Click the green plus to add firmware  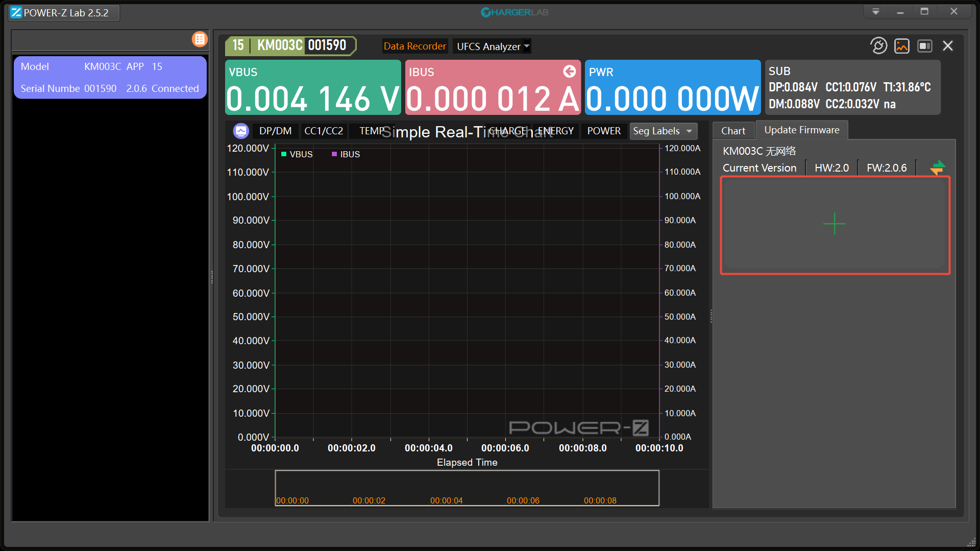[835, 224]
